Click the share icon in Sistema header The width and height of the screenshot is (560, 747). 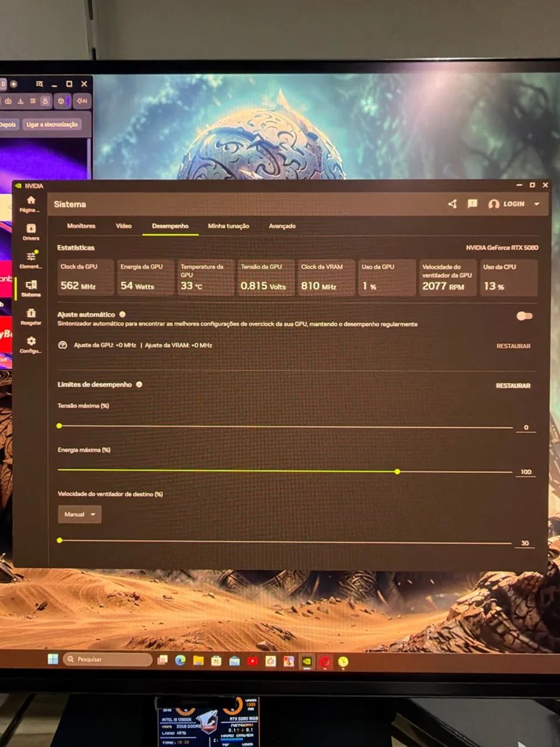452,204
